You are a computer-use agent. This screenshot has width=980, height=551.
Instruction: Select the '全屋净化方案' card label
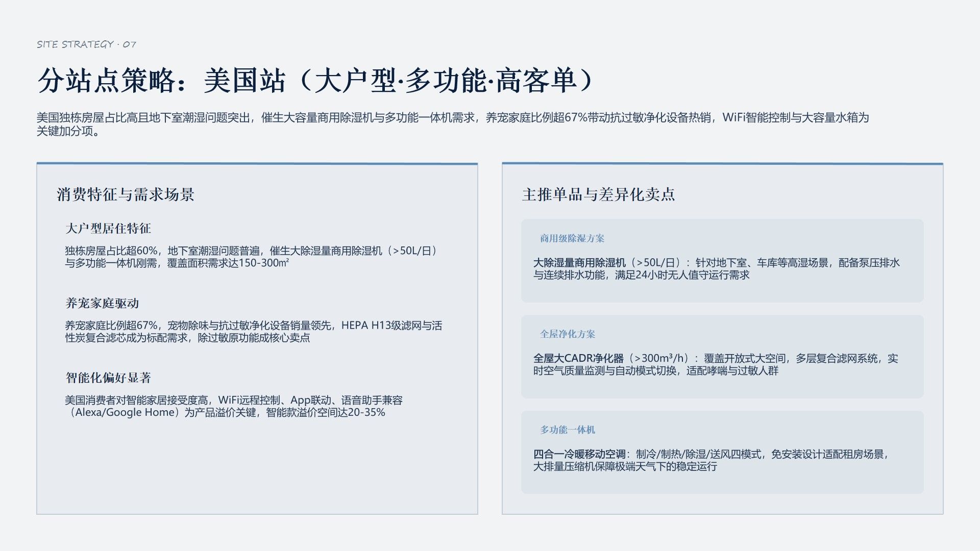[568, 334]
